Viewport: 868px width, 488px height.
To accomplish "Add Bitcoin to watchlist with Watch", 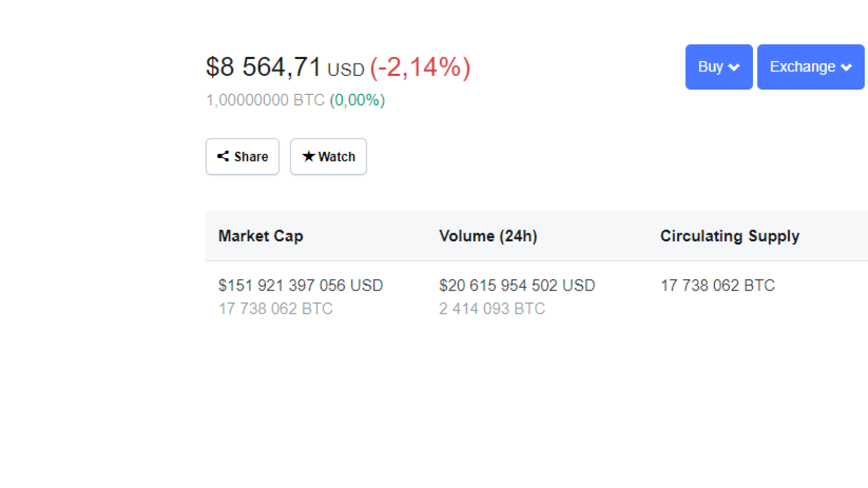I will tap(328, 156).
